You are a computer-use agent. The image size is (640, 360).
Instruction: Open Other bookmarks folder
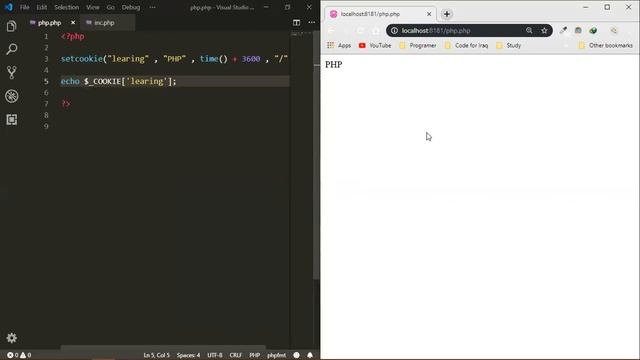point(606,45)
